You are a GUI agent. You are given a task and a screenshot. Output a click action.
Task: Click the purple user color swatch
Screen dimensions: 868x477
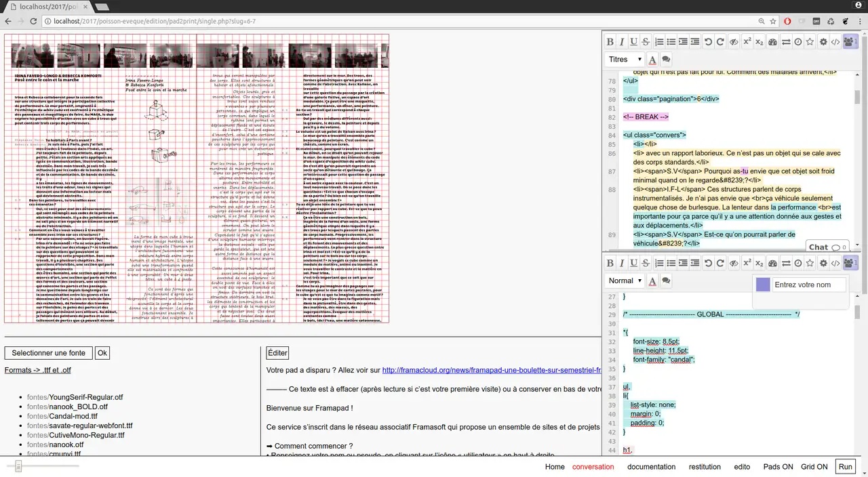coord(763,285)
